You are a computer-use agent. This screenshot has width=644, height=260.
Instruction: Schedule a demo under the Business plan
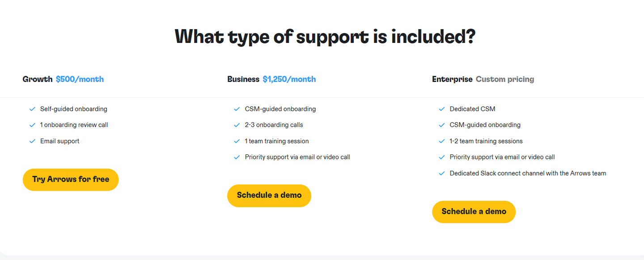tap(269, 196)
